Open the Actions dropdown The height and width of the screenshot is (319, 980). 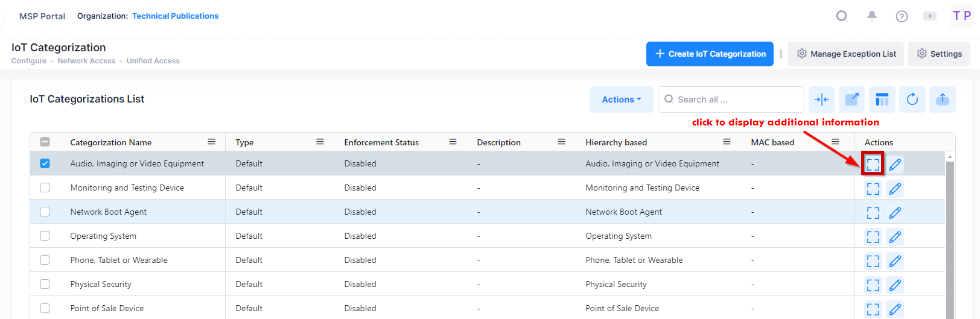[x=621, y=99]
